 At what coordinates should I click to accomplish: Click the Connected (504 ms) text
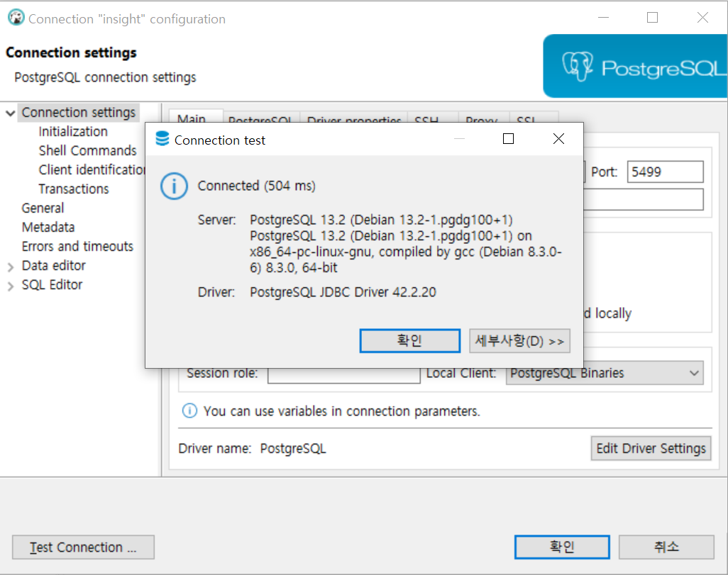(x=256, y=186)
